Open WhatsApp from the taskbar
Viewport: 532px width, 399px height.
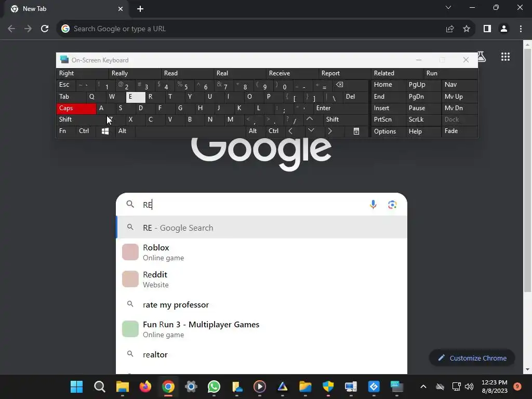[x=214, y=387]
